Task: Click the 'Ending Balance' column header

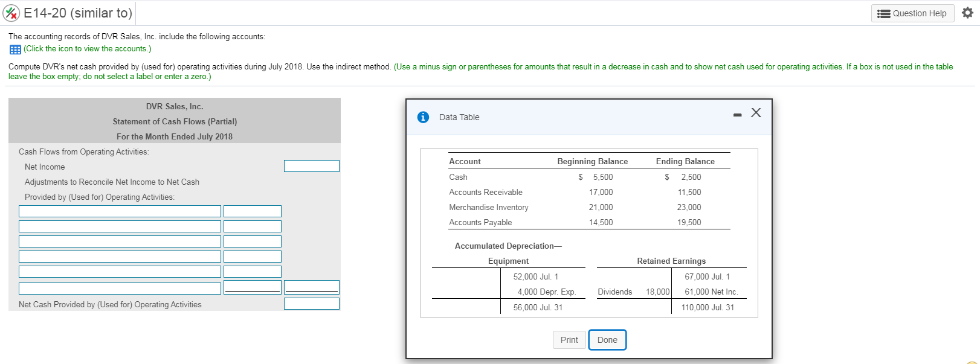Action: pos(685,161)
